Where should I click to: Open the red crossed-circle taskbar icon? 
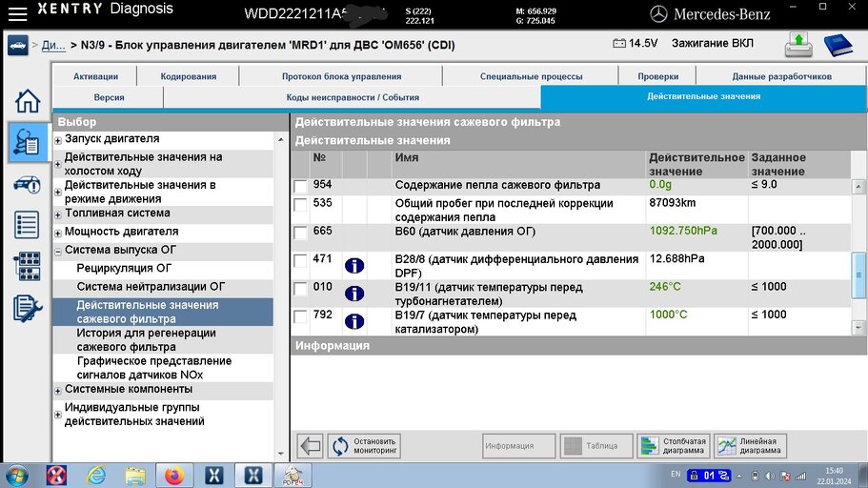(56, 476)
